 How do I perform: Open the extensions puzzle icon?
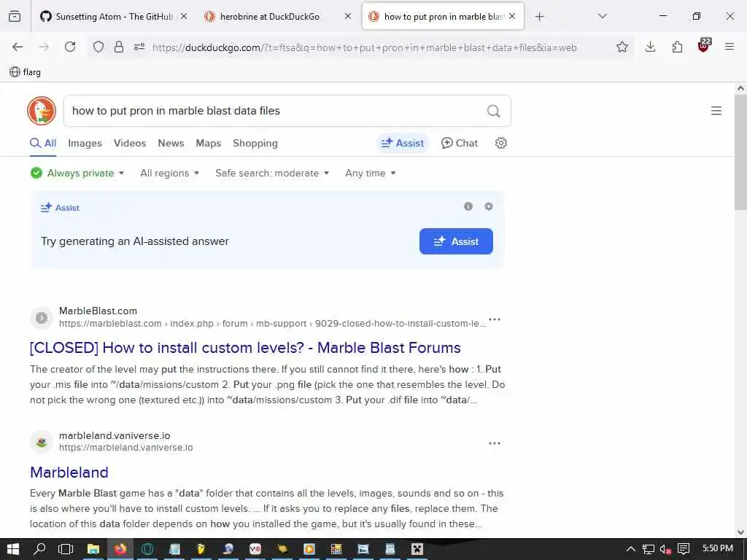(677, 47)
